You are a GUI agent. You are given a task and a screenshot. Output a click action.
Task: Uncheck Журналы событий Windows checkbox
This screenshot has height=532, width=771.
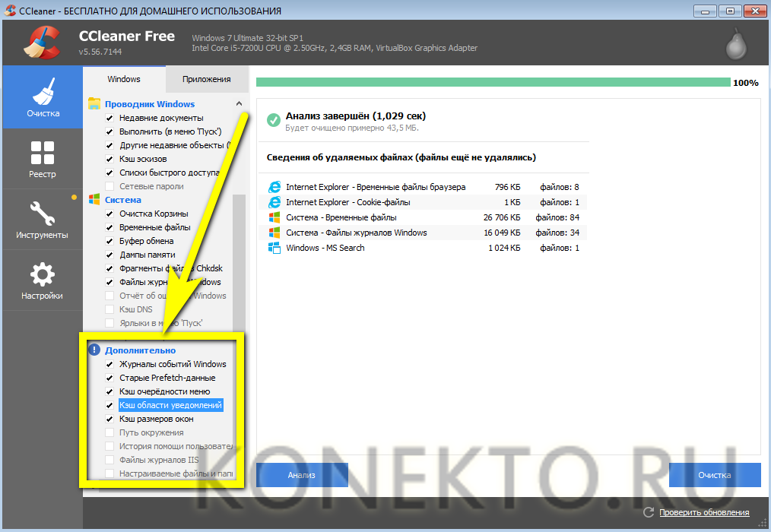click(109, 364)
